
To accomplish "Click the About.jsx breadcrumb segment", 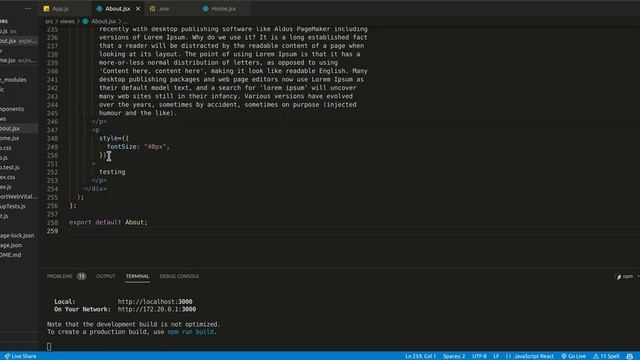I will click(103, 21).
